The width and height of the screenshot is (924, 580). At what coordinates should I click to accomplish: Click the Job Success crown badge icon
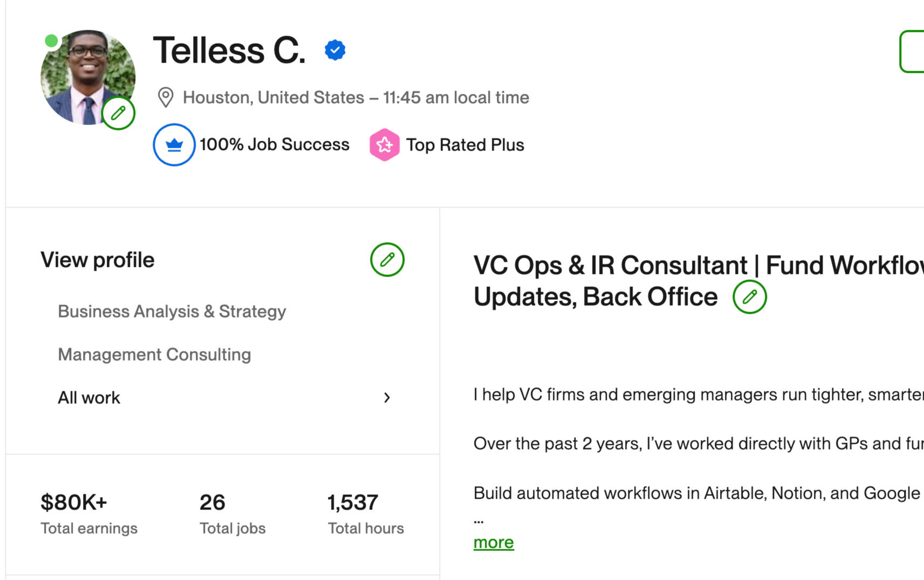click(x=174, y=144)
